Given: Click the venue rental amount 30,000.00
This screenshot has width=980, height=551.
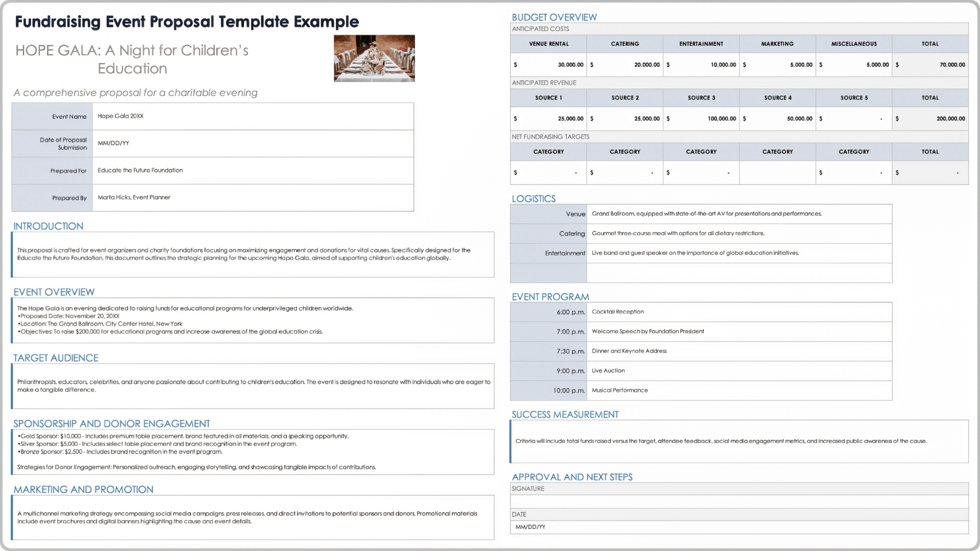Looking at the screenshot, I should [x=549, y=65].
